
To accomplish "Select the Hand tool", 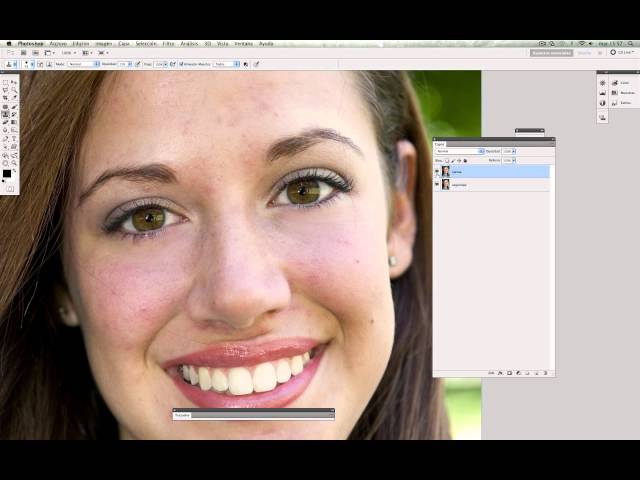I will tap(5, 163).
